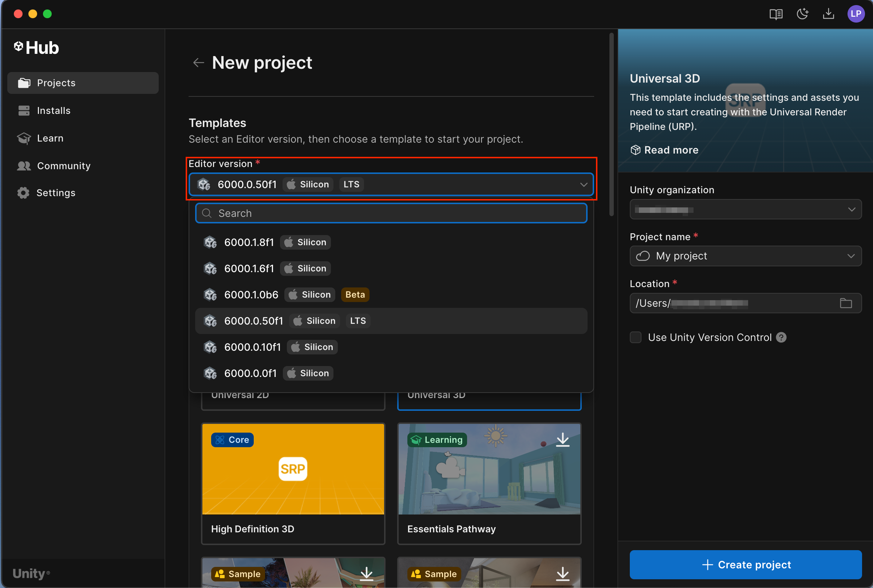The image size is (873, 588).
Task: Click the editor version Search field
Action: pos(391,213)
